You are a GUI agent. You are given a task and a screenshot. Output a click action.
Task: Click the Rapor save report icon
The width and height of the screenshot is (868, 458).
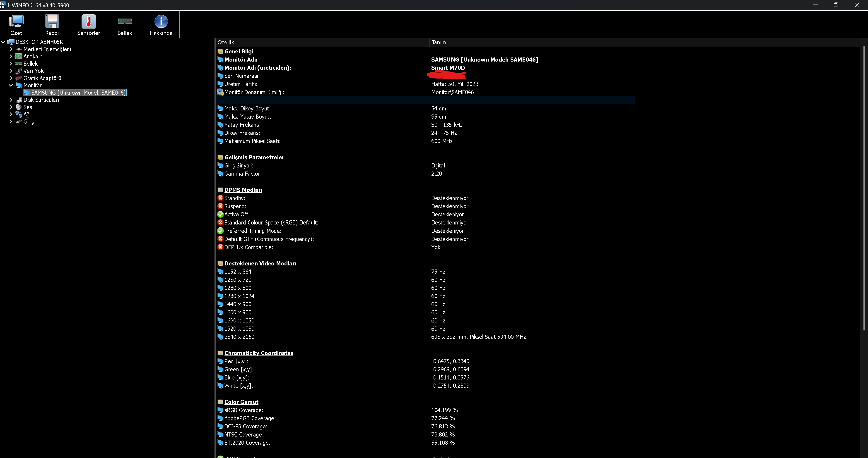click(x=52, y=21)
